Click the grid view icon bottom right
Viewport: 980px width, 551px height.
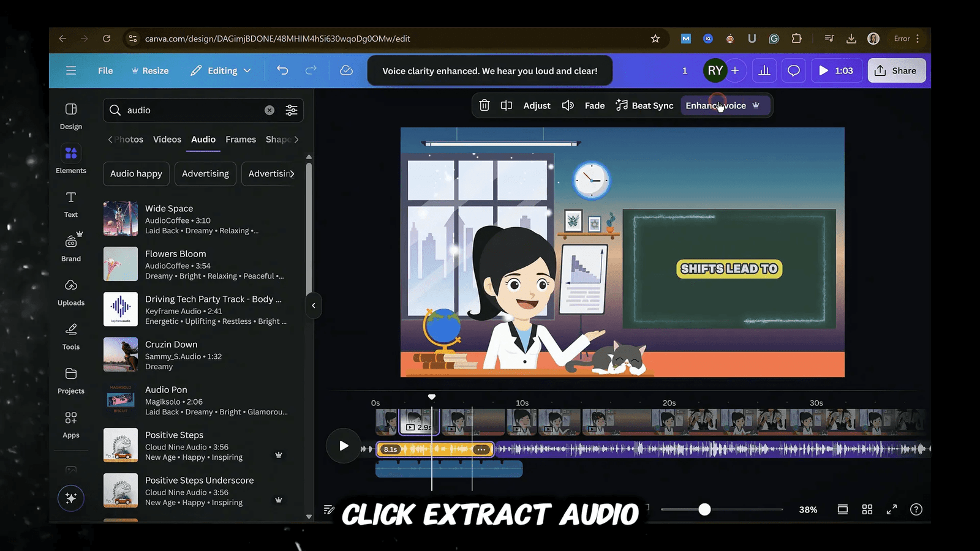point(867,509)
